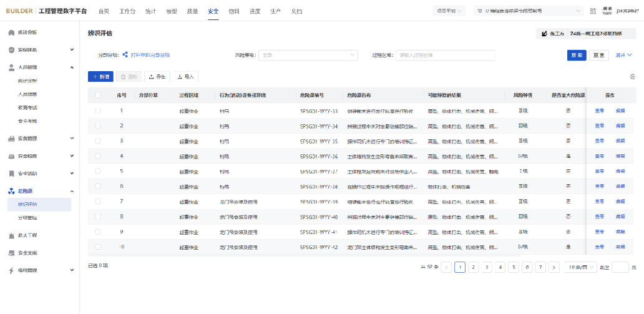Check the checkbox for row 1
The image size is (644, 314).
tap(98, 110)
